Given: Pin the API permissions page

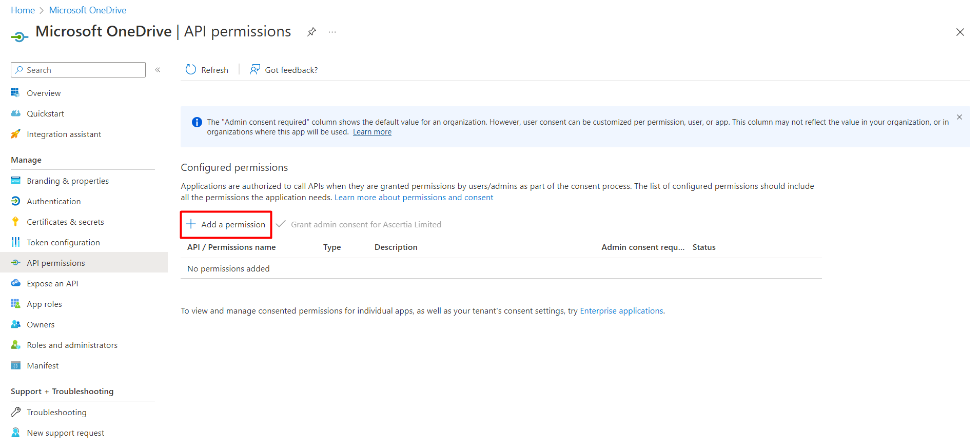Looking at the screenshot, I should pyautogui.click(x=311, y=32).
